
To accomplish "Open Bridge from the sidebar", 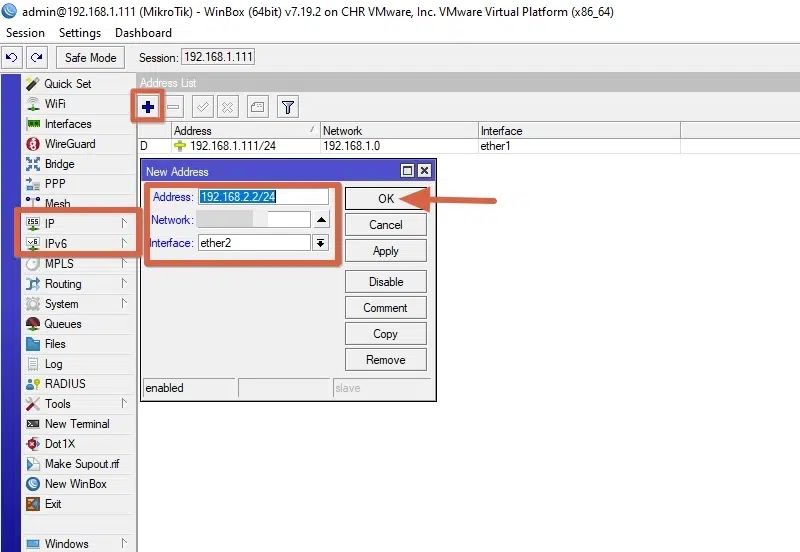I will pos(79,164).
